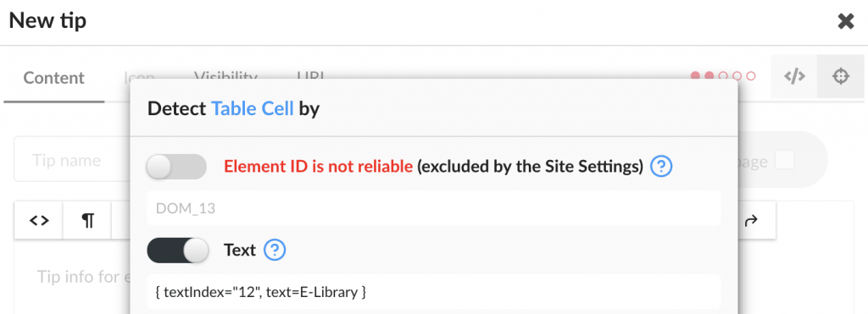Click the textIndex E-Library text field
The width and height of the screenshot is (868, 314).
[434, 292]
